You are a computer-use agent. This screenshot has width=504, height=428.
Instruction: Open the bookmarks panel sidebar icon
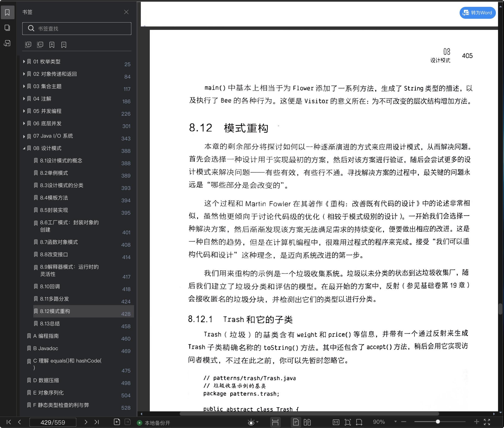click(x=7, y=12)
